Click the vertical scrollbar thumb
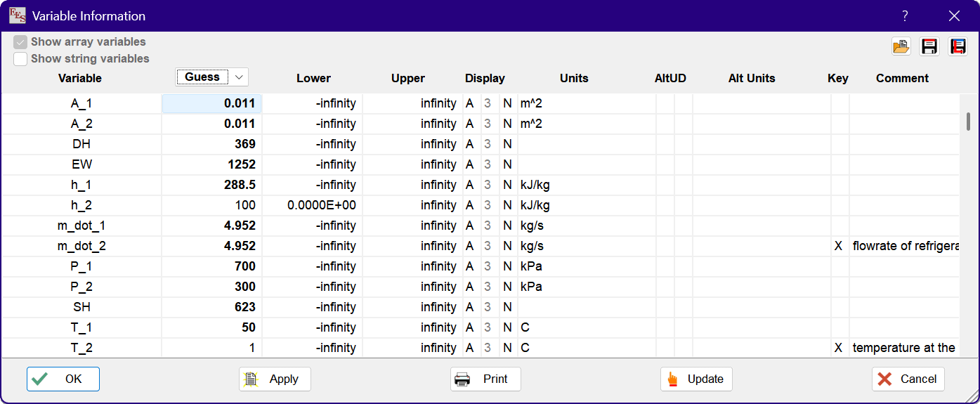The height and width of the screenshot is (404, 980). click(969, 122)
